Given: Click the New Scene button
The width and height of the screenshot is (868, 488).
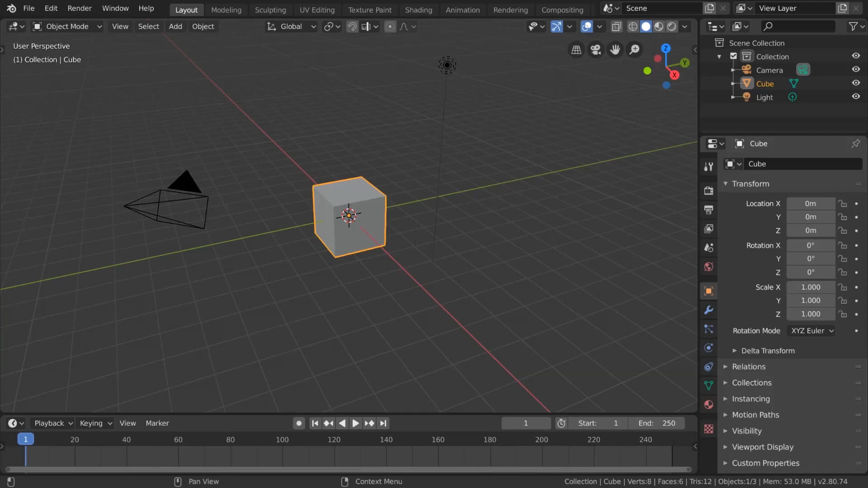Looking at the screenshot, I should (709, 8).
